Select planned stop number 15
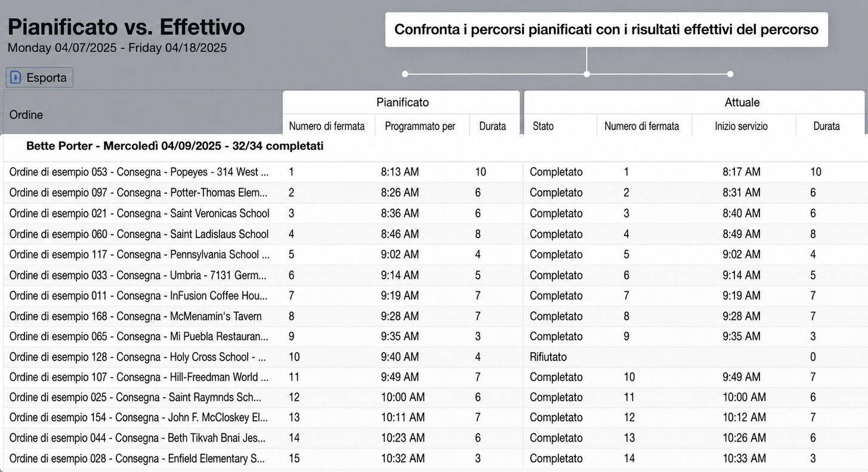The height and width of the screenshot is (472, 868). coord(294,458)
